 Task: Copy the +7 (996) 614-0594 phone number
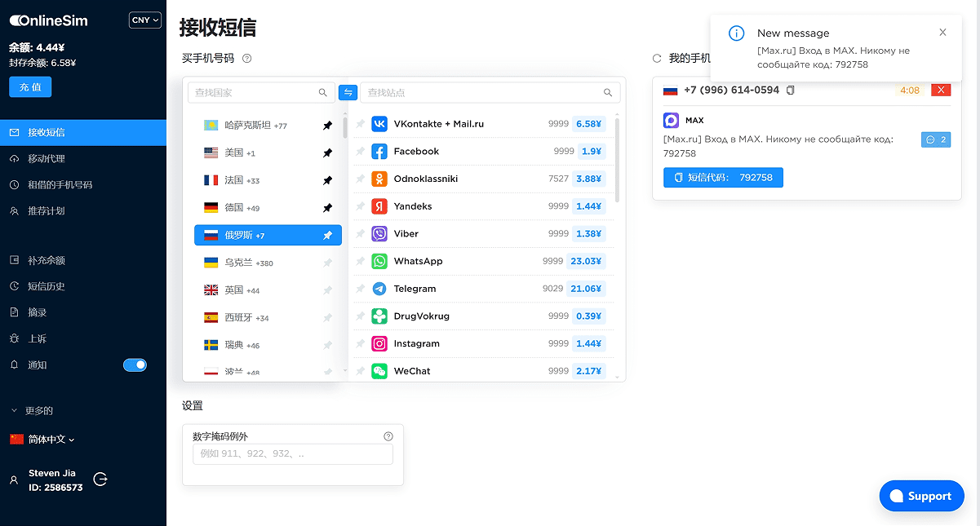pyautogui.click(x=790, y=91)
